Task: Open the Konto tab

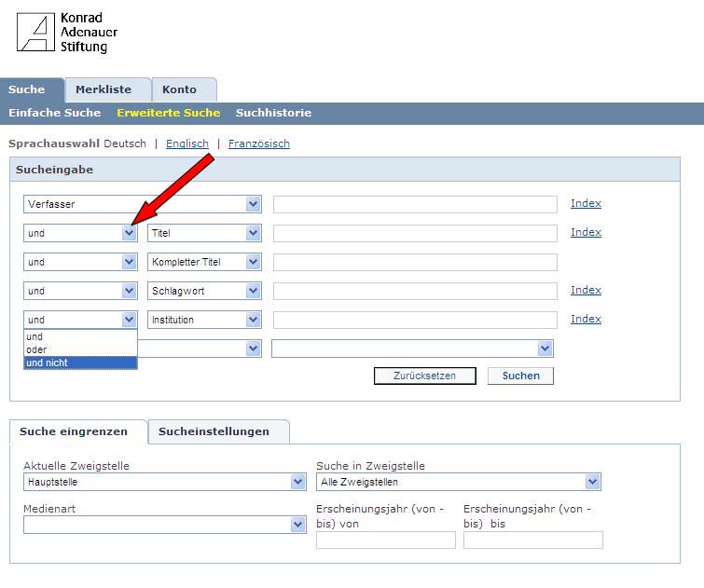Action: 179,89
